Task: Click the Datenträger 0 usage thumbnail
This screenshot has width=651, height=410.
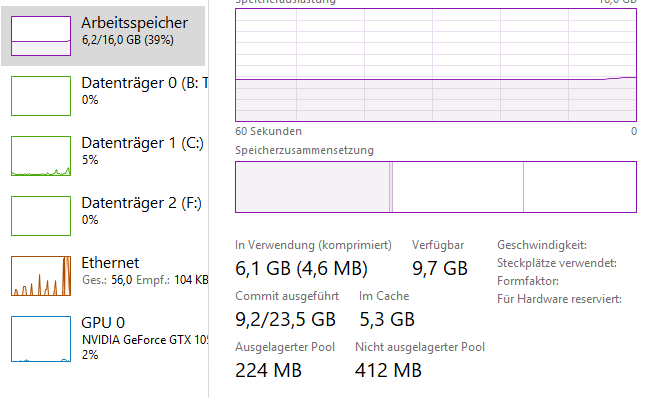Action: [x=40, y=95]
